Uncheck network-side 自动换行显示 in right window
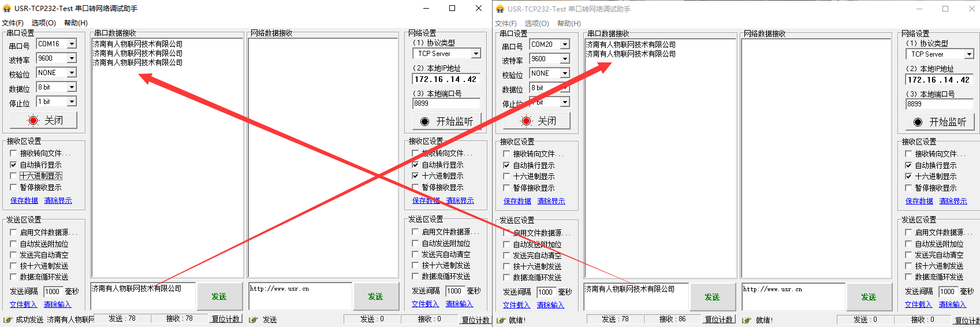The width and height of the screenshot is (980, 327). point(908,165)
